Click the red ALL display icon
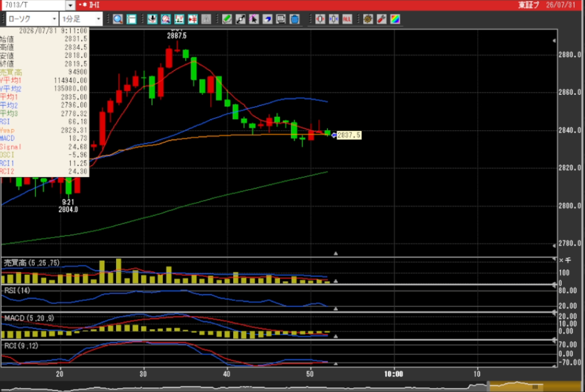 pyautogui.click(x=347, y=19)
